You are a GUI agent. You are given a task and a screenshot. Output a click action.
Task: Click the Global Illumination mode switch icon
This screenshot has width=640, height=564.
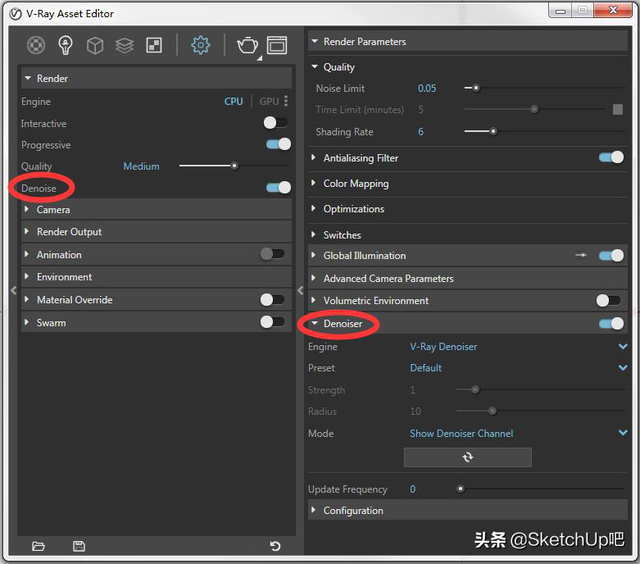(581, 255)
